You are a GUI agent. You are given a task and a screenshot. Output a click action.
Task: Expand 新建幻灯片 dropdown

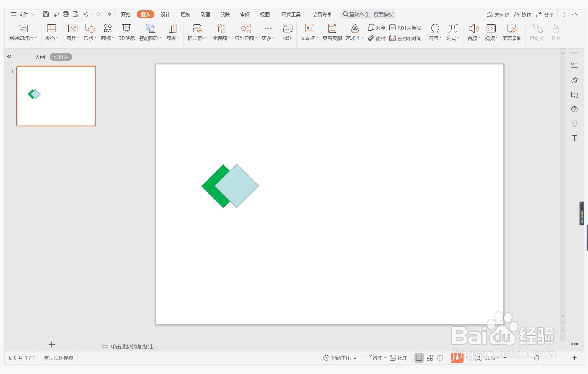pos(23,38)
